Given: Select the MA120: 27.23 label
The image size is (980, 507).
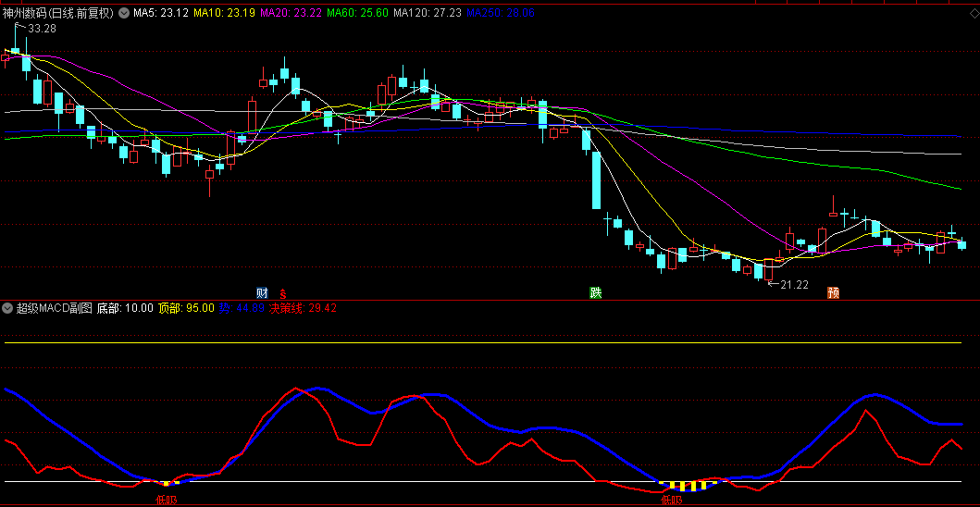Looking at the screenshot, I should tap(428, 13).
